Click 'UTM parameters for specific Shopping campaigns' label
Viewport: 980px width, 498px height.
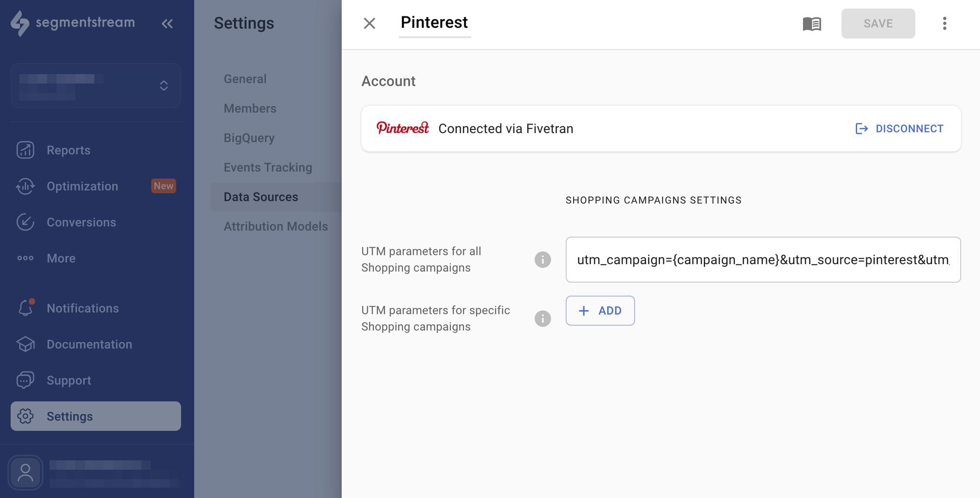coord(435,318)
